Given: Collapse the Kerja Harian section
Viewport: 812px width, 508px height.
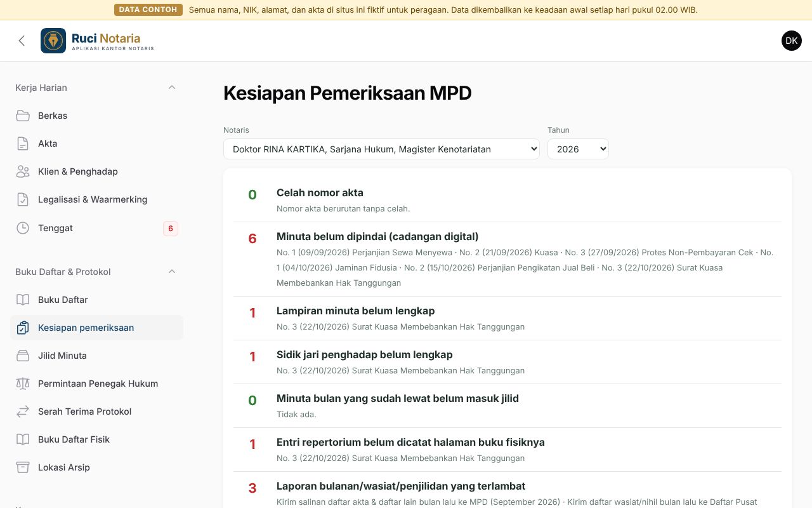Looking at the screenshot, I should 172,88.
